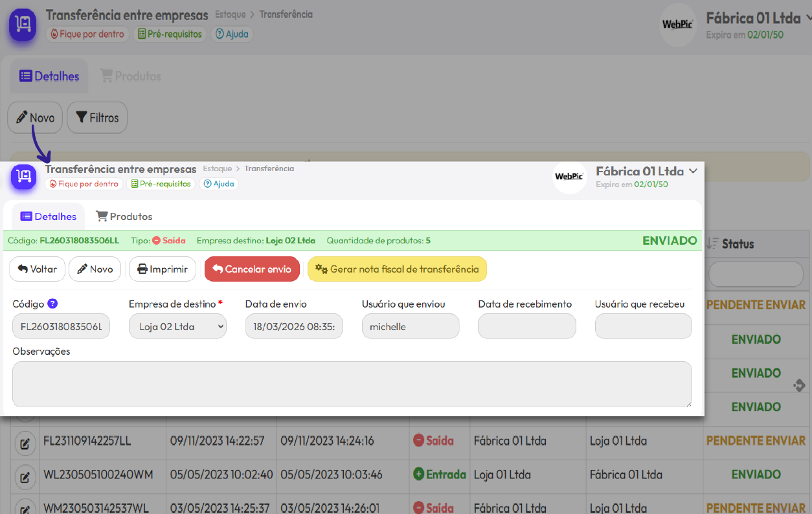Expand the Fábrica 01 Ltda company chevron
Viewport: 812px width, 514px height.
pyautogui.click(x=693, y=172)
